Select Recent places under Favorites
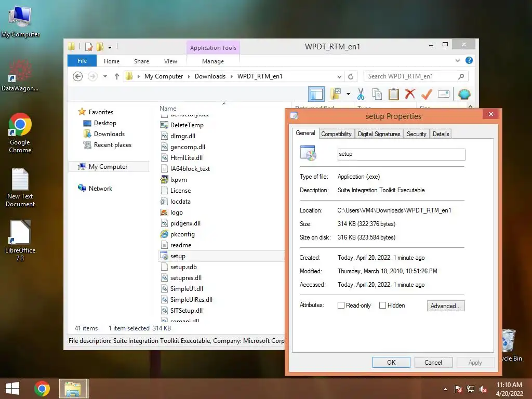Image resolution: width=532 pixels, height=399 pixels. click(112, 145)
